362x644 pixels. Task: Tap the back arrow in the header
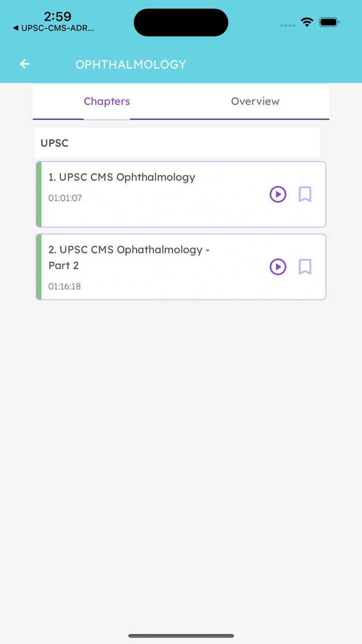tap(24, 64)
